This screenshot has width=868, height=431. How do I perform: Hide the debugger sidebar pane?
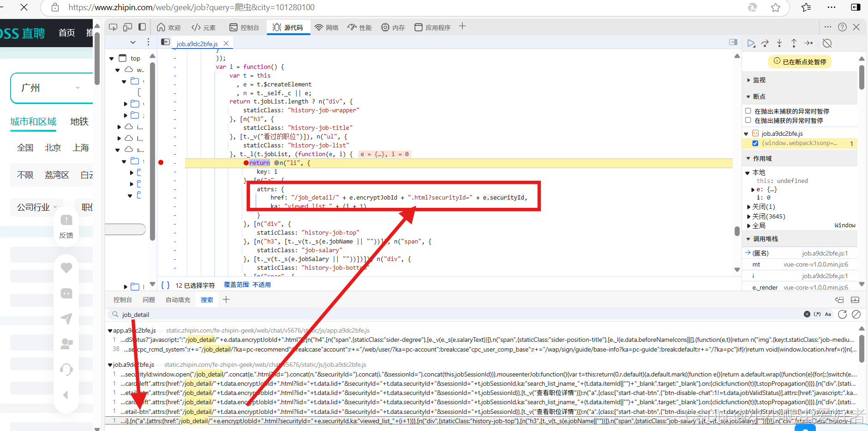pyautogui.click(x=733, y=42)
